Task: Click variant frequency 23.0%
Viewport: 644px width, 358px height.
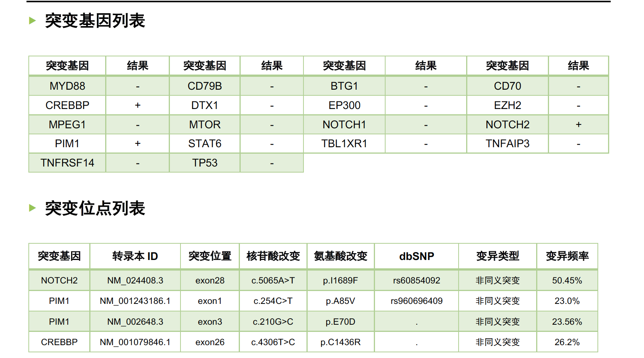Action: pos(567,301)
